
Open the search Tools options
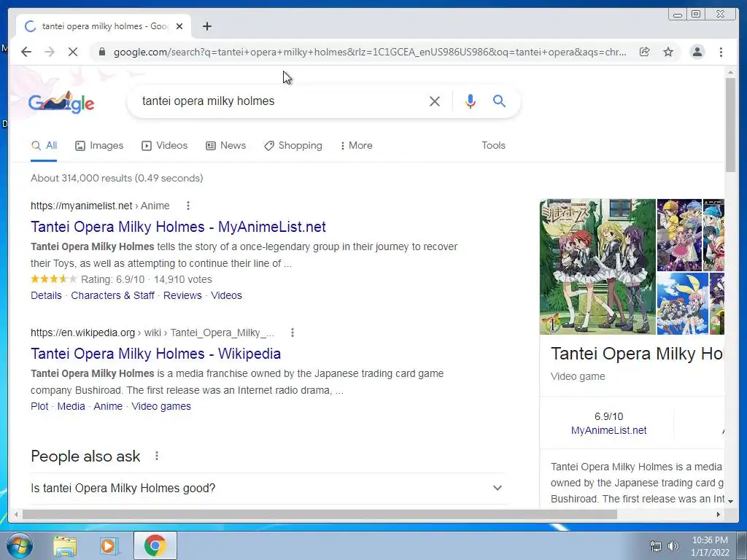pos(493,146)
